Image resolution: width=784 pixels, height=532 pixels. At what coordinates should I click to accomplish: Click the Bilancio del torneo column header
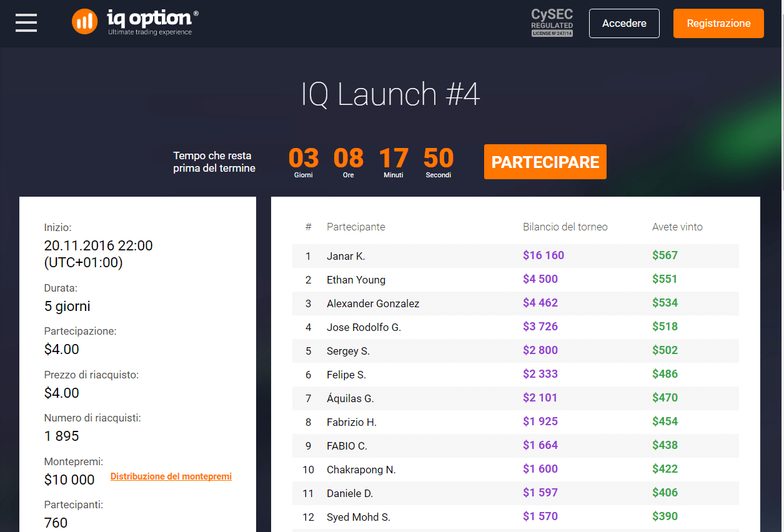(x=565, y=227)
